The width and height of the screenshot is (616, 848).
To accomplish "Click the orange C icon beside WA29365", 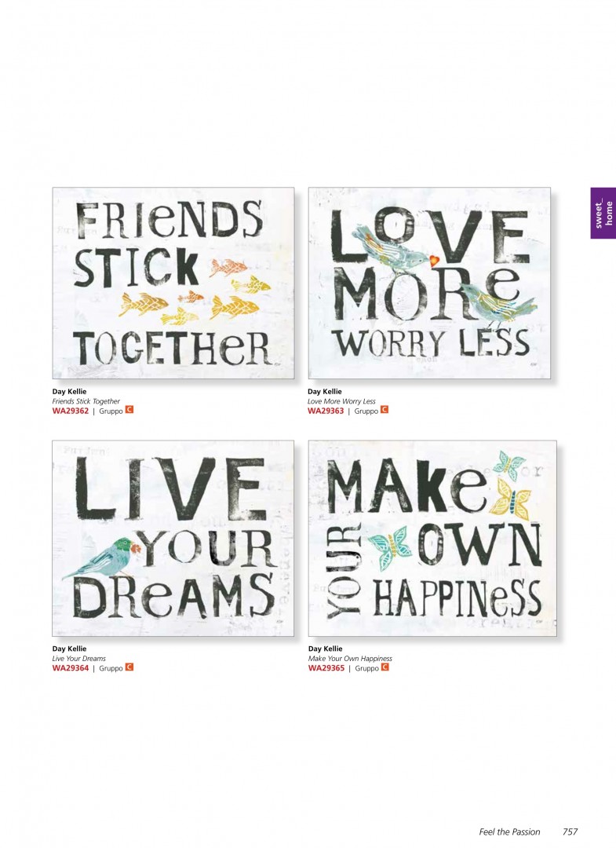I will click(x=385, y=667).
